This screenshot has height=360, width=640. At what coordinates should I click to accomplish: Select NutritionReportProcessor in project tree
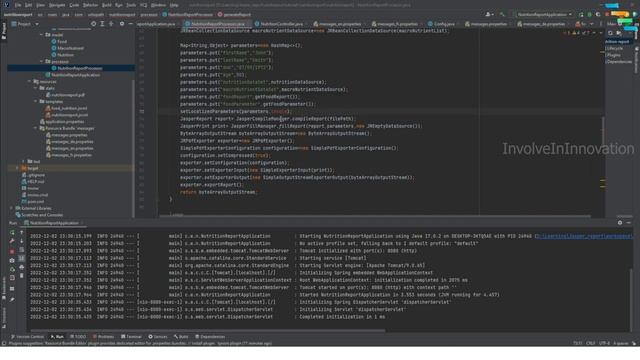point(77,68)
